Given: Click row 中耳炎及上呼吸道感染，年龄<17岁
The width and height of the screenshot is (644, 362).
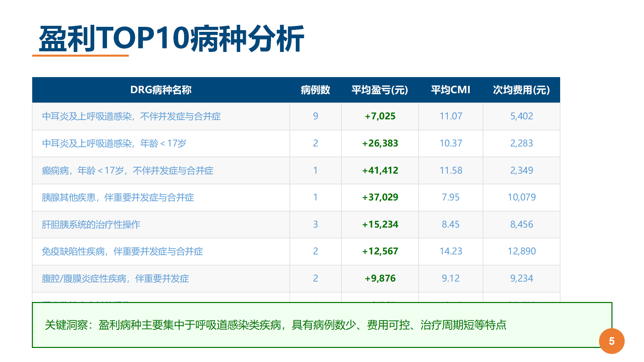Looking at the screenshot, I should coord(296,143).
